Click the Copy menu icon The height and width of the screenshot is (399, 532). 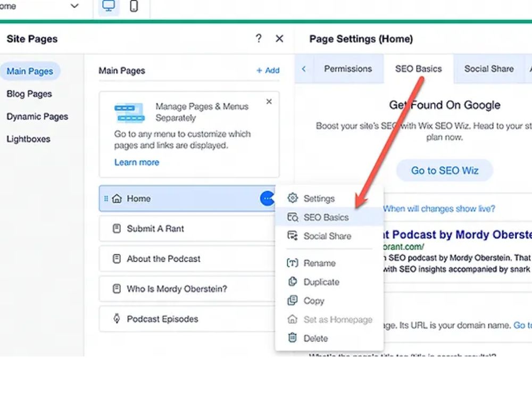(293, 300)
